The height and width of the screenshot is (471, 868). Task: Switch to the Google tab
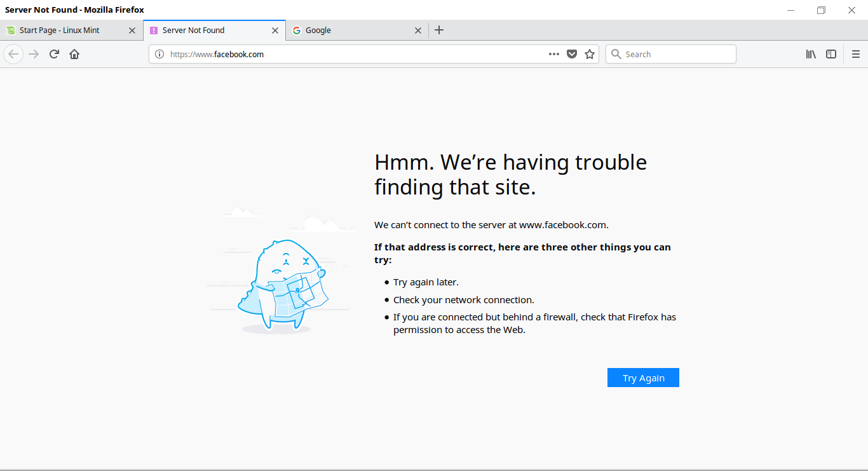coord(358,30)
